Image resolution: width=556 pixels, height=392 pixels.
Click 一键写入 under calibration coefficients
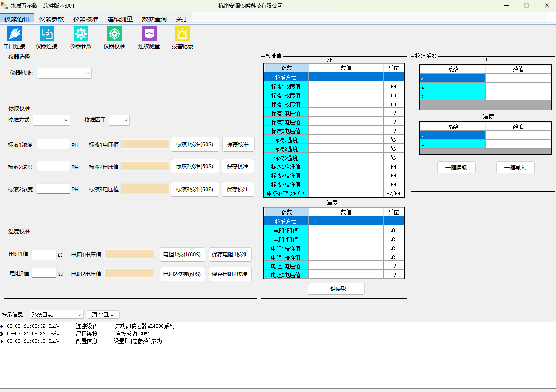(x=515, y=168)
